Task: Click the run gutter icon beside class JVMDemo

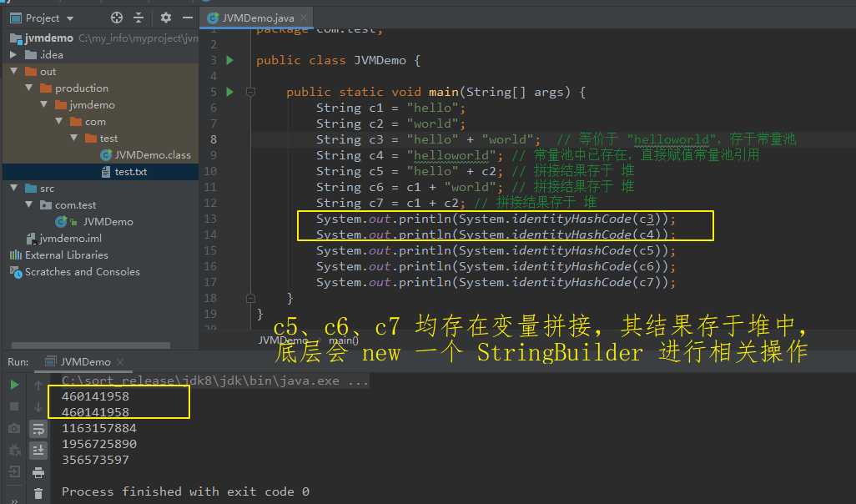Action: (x=229, y=60)
